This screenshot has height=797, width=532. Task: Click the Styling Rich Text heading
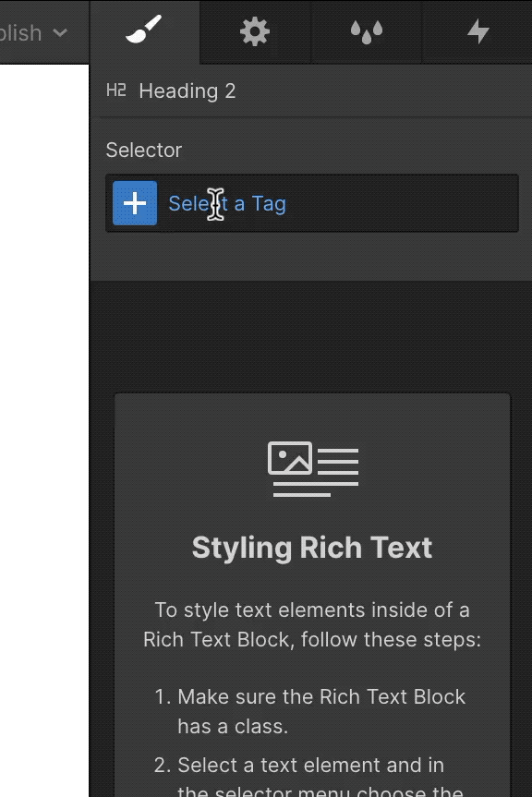point(311,547)
